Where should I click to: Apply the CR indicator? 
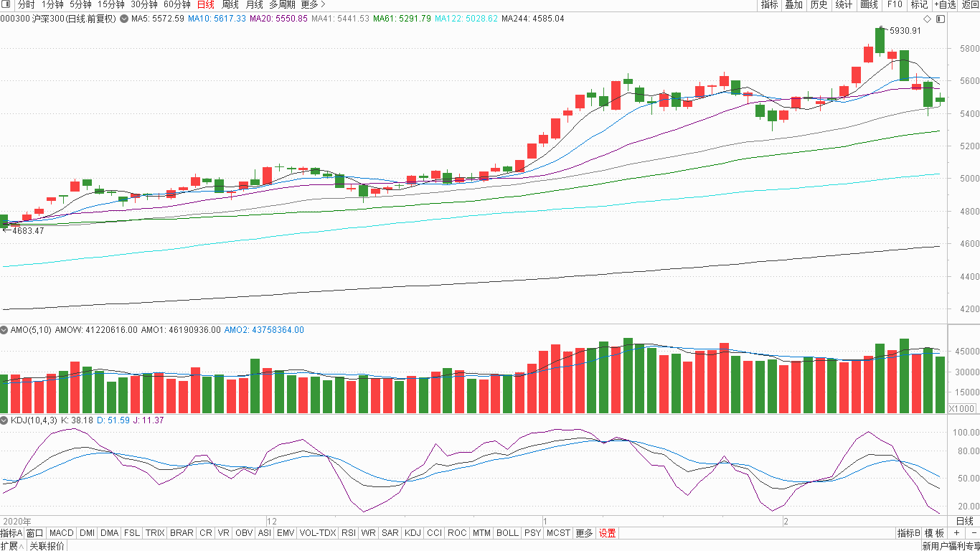206,533
